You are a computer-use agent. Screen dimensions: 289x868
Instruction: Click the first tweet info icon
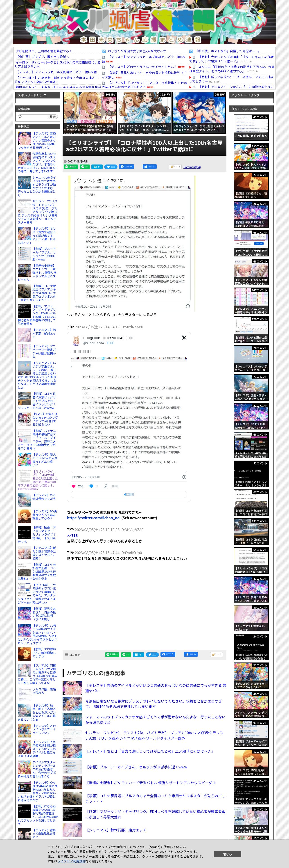click(188, 306)
